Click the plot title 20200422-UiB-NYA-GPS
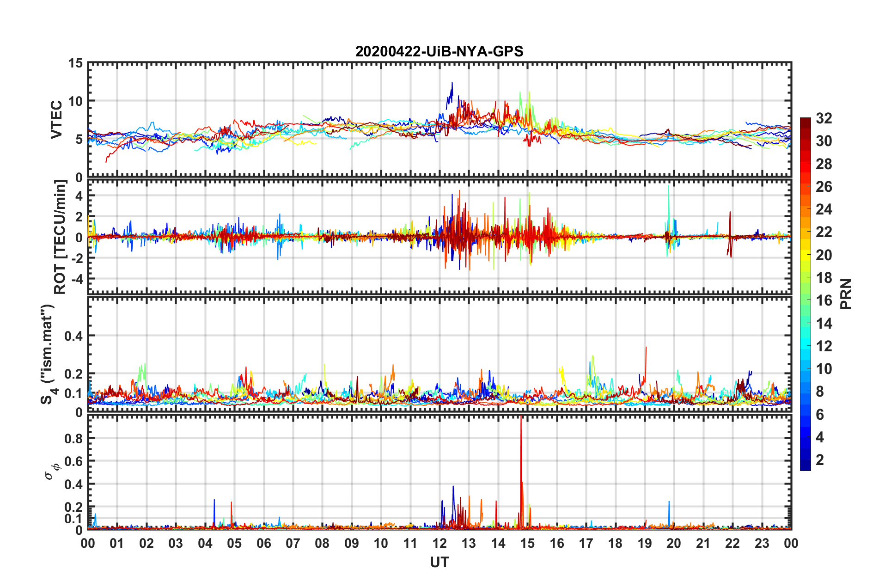This screenshot has height=588, width=879. (439, 51)
